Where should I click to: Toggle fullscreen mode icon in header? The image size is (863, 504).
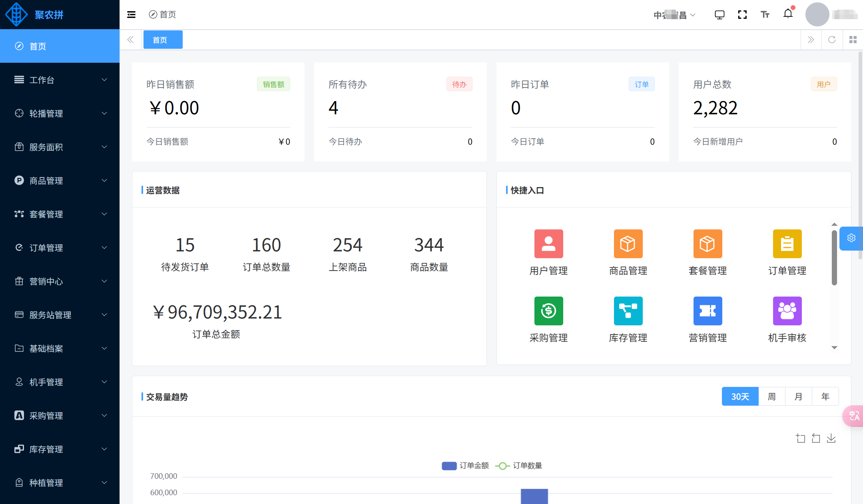742,15
